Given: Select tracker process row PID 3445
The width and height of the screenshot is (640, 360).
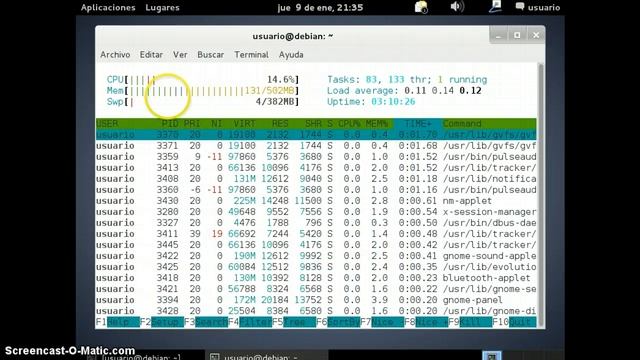Looking at the screenshot, I should 316,245.
